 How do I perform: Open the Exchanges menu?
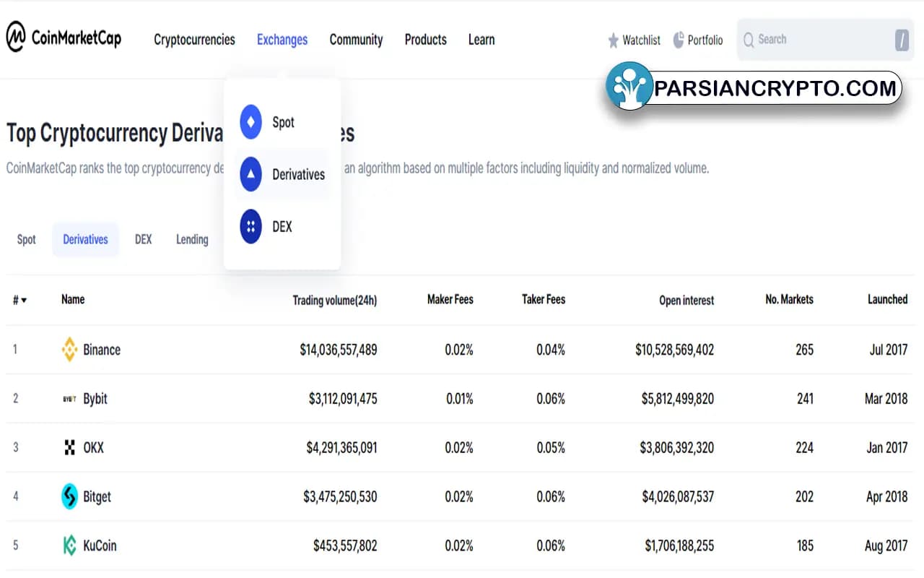[x=282, y=40]
